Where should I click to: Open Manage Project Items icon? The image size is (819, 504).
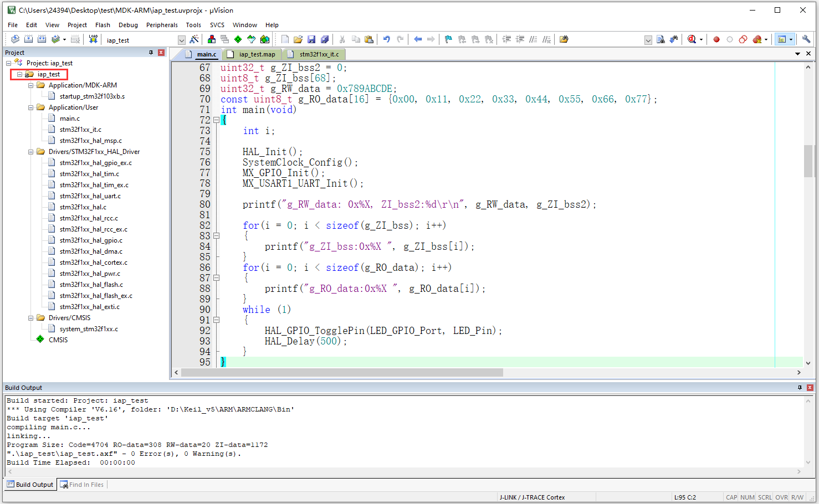pos(212,39)
